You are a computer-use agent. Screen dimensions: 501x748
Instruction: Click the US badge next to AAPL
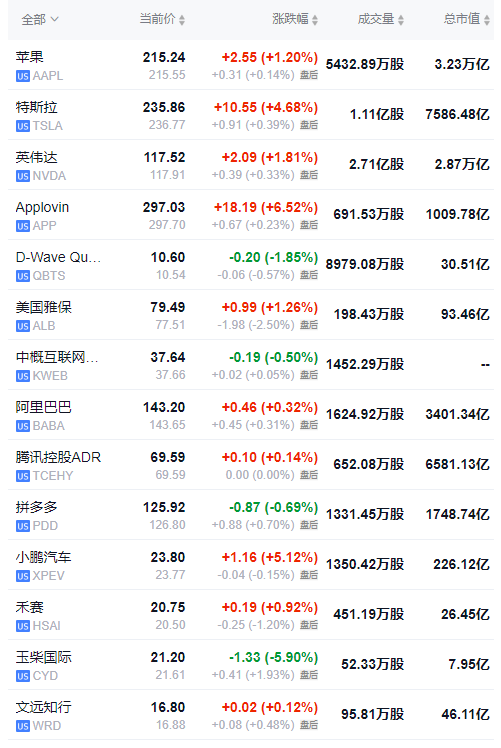pos(22,76)
